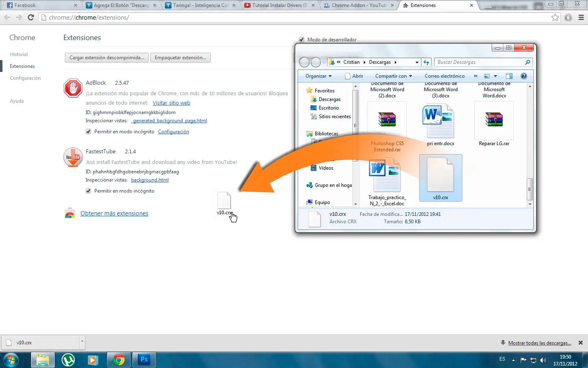Screen dimensions: 588x368
Task: Open the media player taskbar icon
Action: pos(94,360)
